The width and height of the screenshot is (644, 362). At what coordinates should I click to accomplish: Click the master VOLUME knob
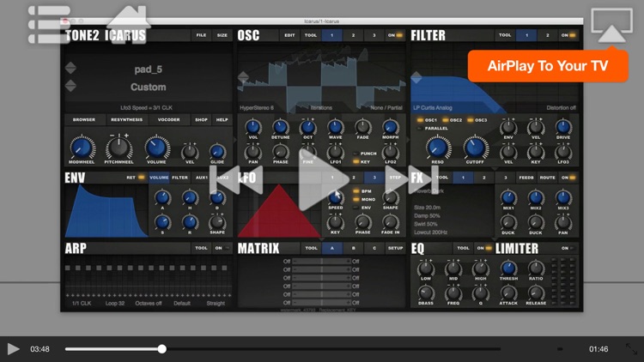tap(156, 148)
